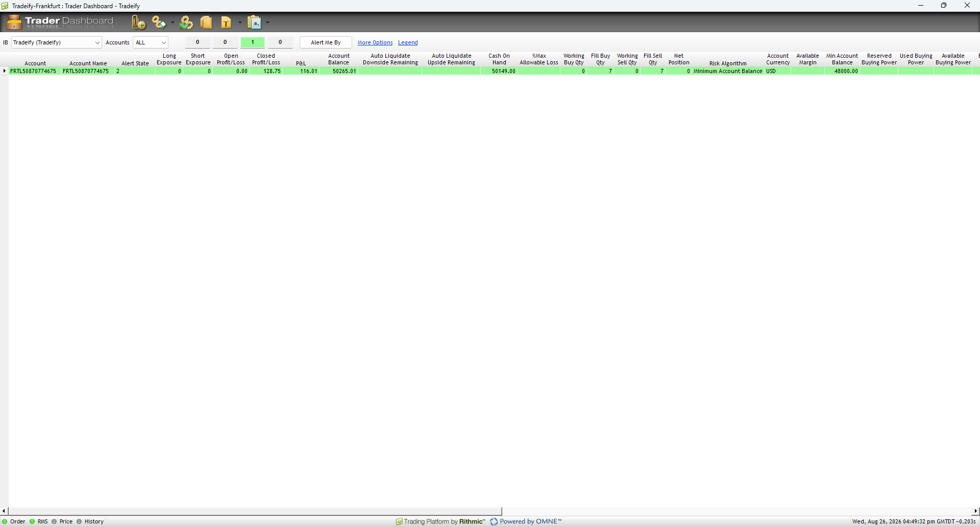Click Auto Liquidate Downside Remaining header
Image resolution: width=980 pixels, height=527 pixels.
click(390, 59)
